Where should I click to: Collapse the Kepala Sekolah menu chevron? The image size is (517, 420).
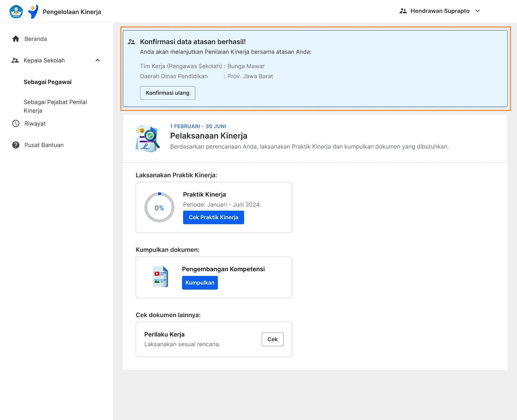click(98, 60)
